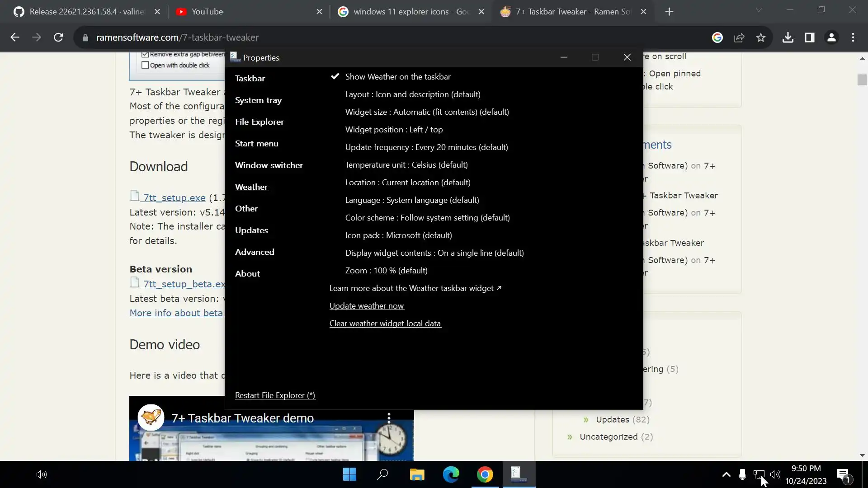The image size is (868, 488).
Task: Change the Temperature unit setting
Action: point(406,165)
